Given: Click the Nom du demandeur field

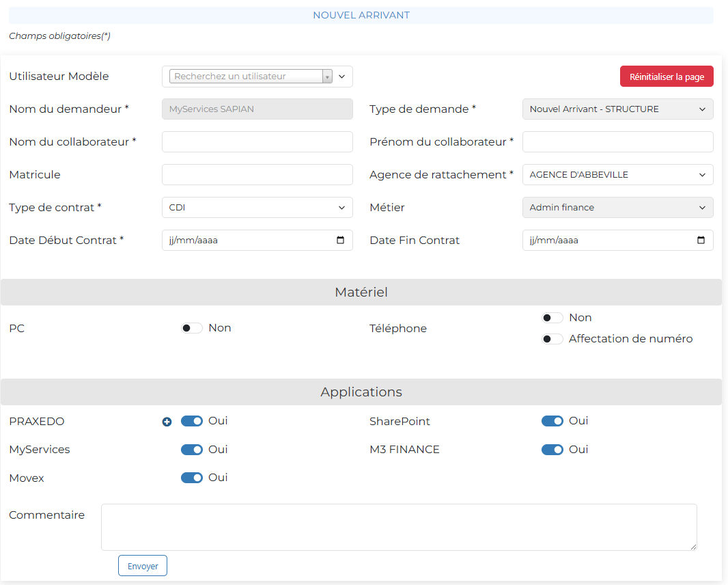Looking at the screenshot, I should [x=257, y=109].
